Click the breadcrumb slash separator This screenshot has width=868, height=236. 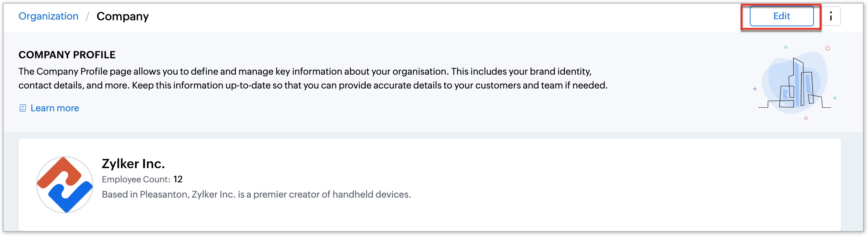[x=87, y=16]
